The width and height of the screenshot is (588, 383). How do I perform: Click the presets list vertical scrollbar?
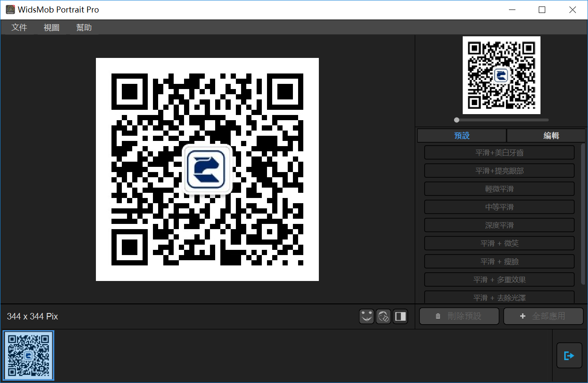(x=583, y=214)
